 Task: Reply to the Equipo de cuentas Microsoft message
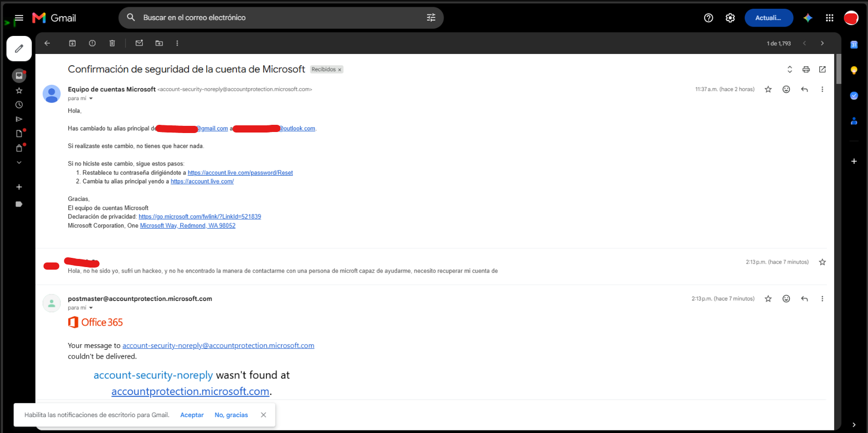[x=804, y=89]
